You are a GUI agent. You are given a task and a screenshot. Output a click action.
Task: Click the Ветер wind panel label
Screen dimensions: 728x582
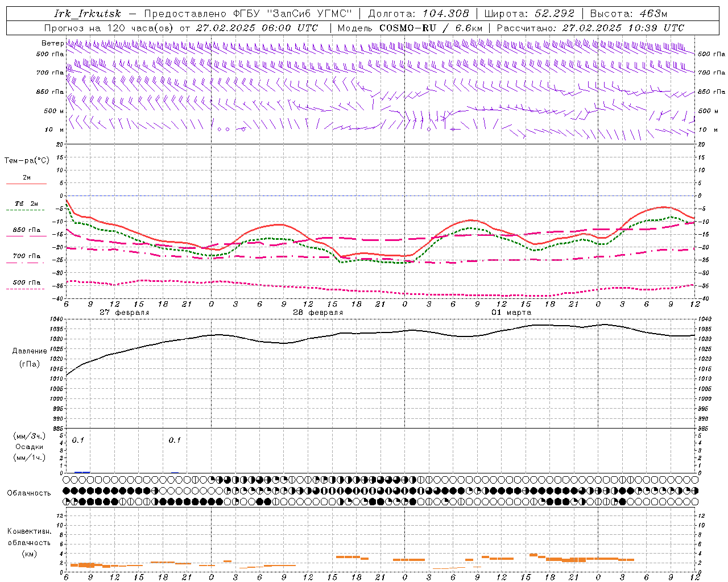[52, 43]
